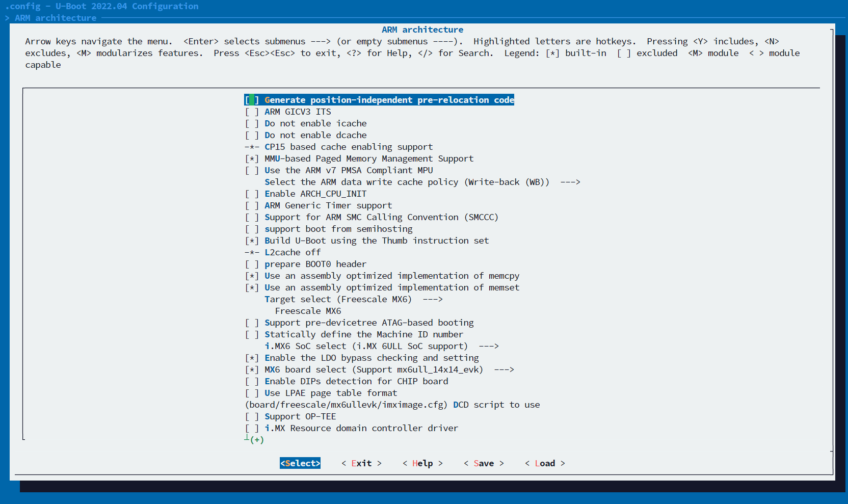Click the <Select> button
Screen dimensions: 848x504
coord(300,463)
